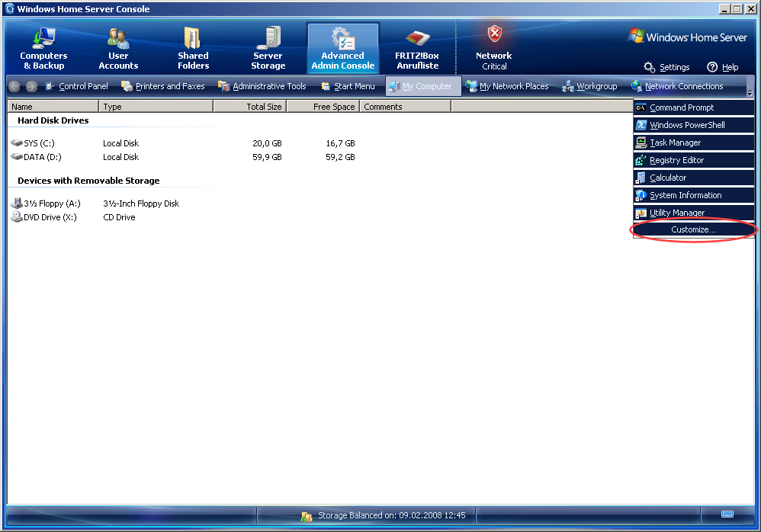Open Registry Editor from the menu

pyautogui.click(x=694, y=160)
